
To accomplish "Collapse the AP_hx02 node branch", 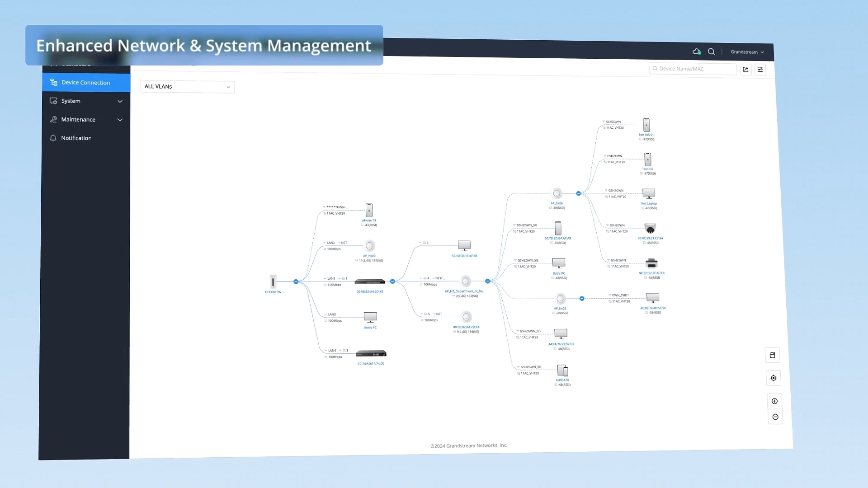I will tap(582, 299).
